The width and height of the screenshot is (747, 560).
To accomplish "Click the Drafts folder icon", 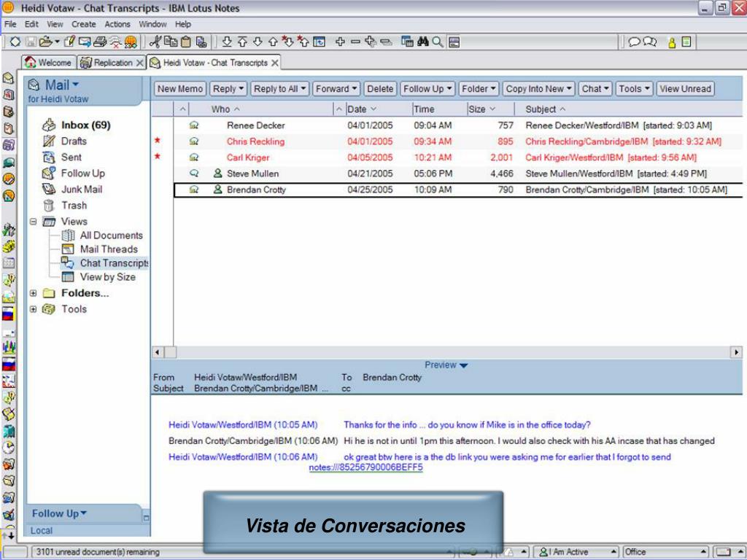I will click(x=49, y=141).
